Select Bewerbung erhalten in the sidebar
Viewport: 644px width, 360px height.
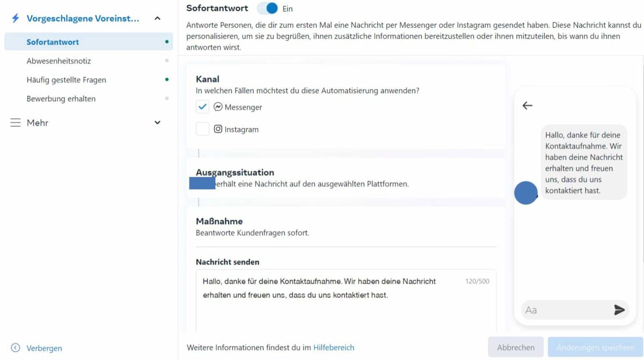(x=61, y=99)
